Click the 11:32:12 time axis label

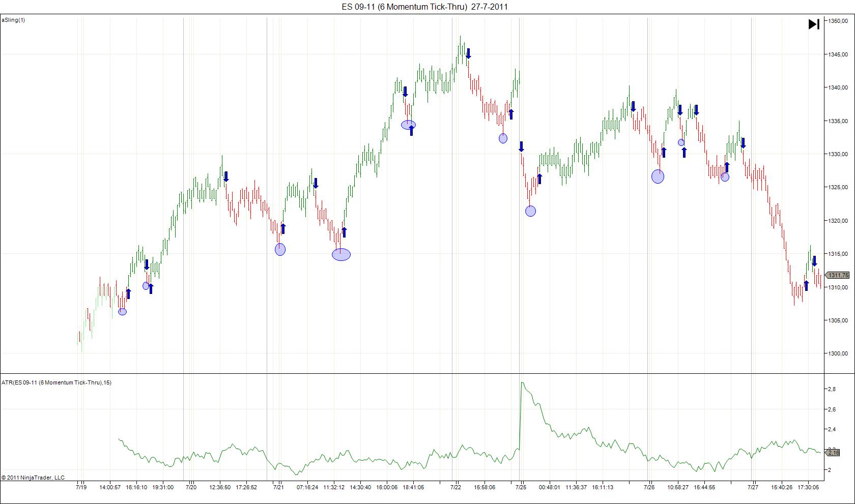coord(334,487)
